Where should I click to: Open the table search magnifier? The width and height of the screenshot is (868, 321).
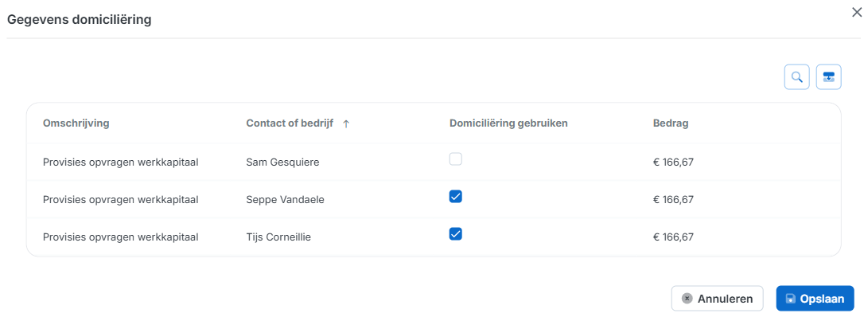pyautogui.click(x=796, y=77)
